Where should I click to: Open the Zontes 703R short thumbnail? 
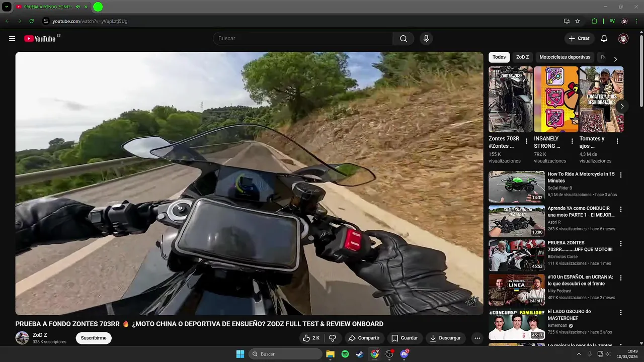point(511,100)
